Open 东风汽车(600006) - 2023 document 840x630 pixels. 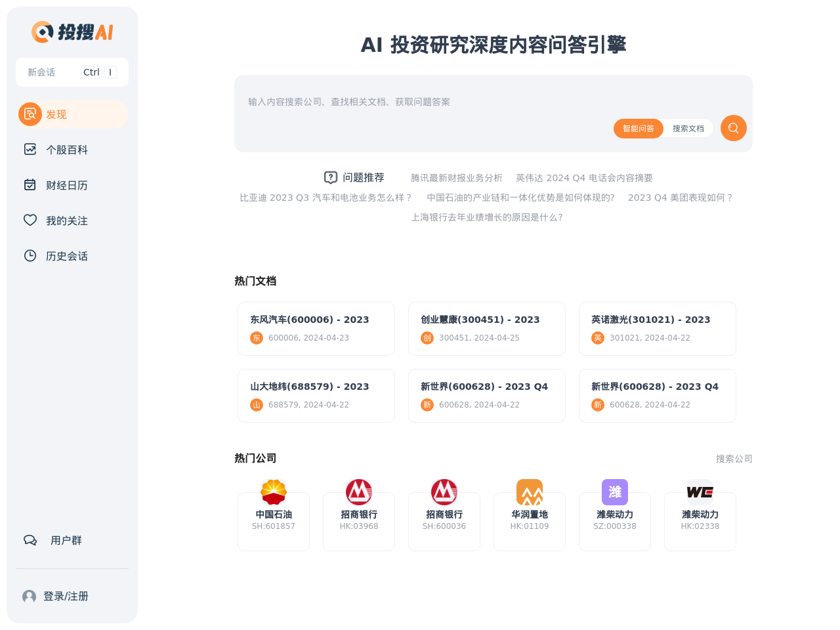pyautogui.click(x=316, y=329)
